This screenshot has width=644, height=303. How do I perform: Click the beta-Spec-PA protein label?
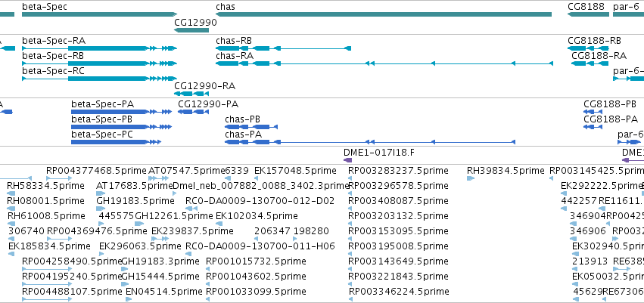103,104
